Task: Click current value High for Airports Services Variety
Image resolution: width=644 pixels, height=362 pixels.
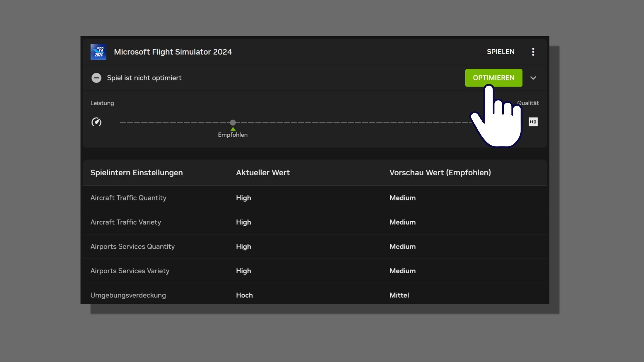Action: click(244, 271)
